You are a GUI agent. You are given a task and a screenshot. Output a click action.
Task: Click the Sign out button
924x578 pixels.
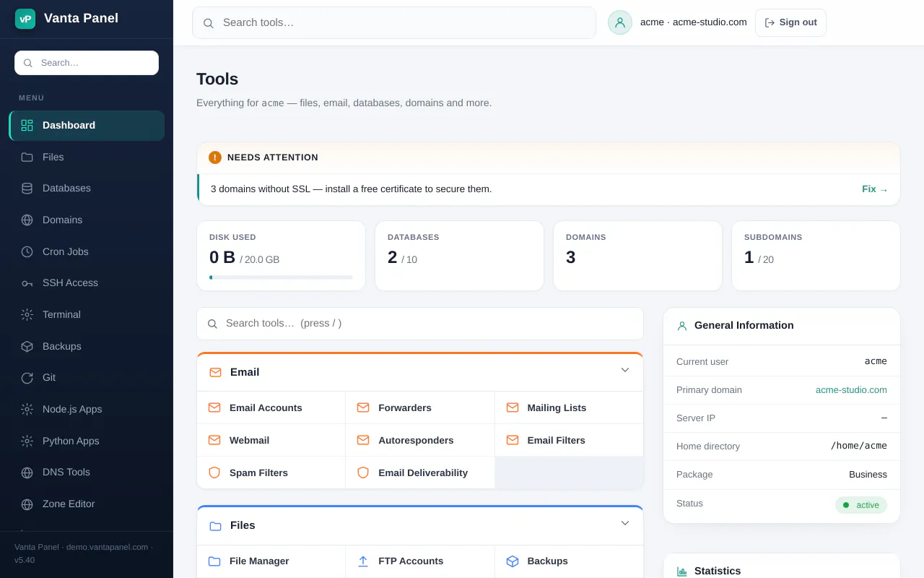(x=790, y=22)
